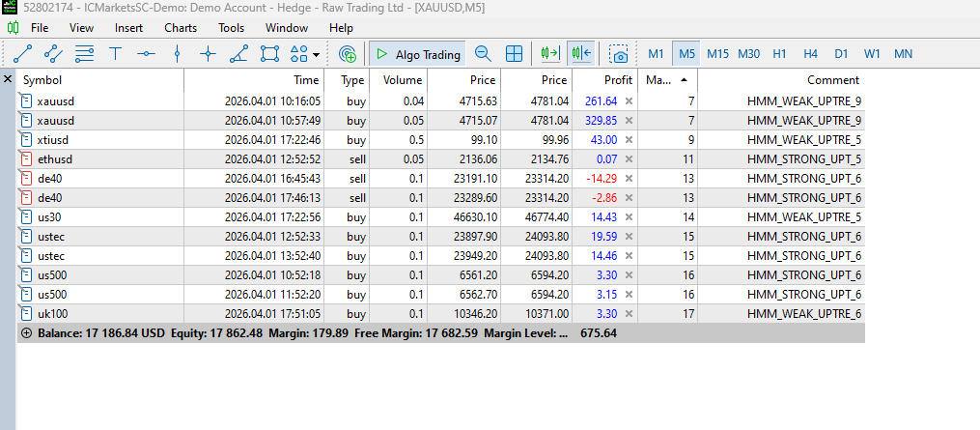The height and width of the screenshot is (430, 980).
Task: Show the chart grid
Action: [514, 54]
